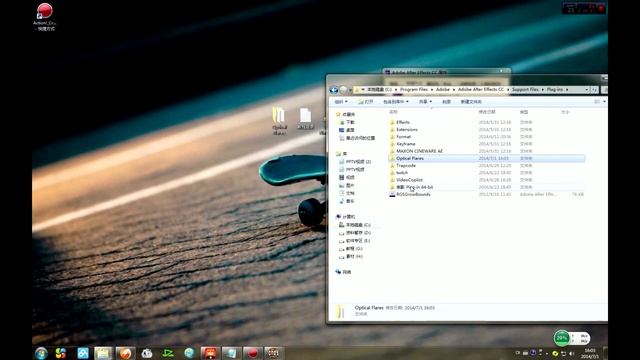Viewport: 640px width, 360px height.
Task: Open the Windows Start menu
Action: 41,353
